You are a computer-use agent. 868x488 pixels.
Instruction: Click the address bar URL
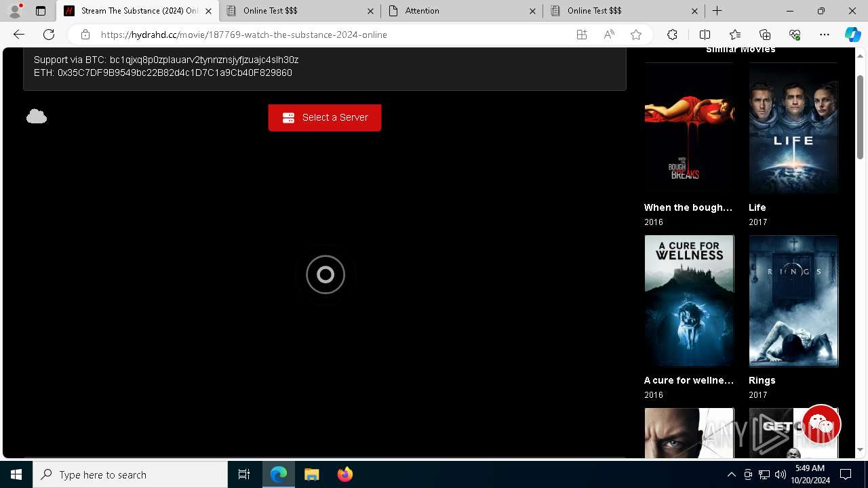click(244, 35)
